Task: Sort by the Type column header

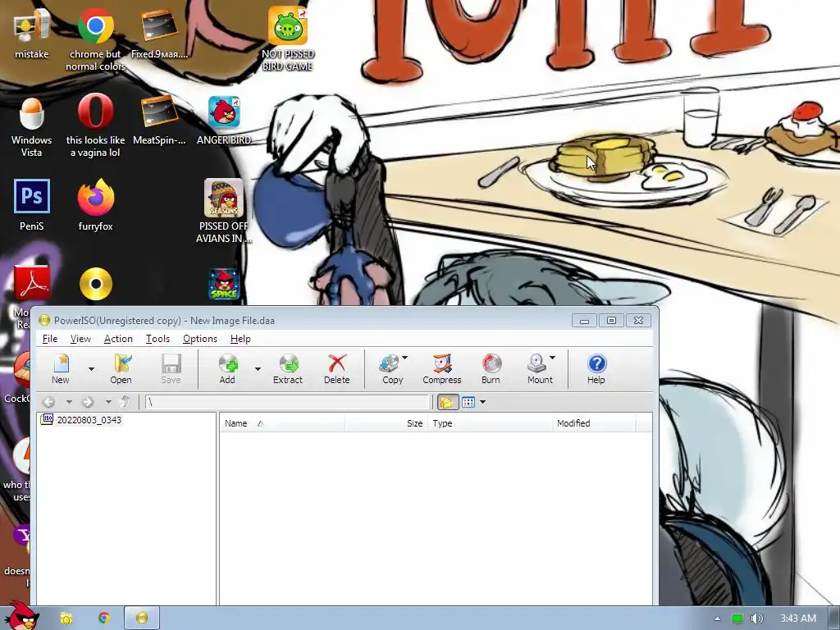Action: 490,423
